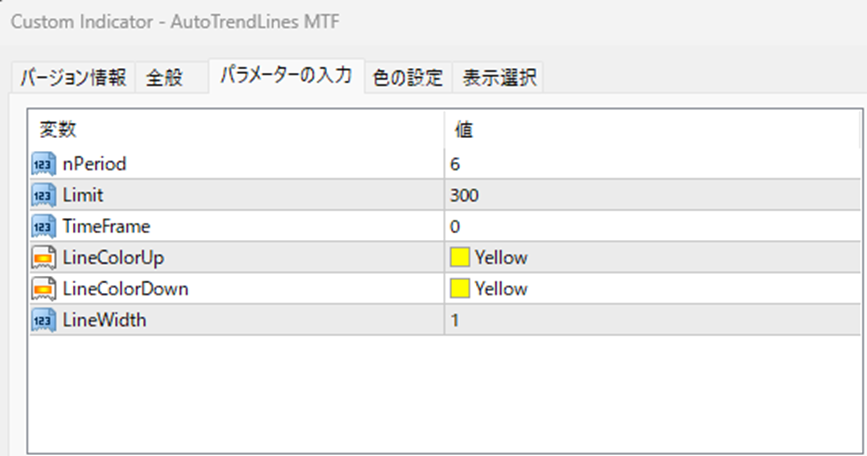Open the 表示選択 tab
The image size is (867, 456).
[x=499, y=77]
